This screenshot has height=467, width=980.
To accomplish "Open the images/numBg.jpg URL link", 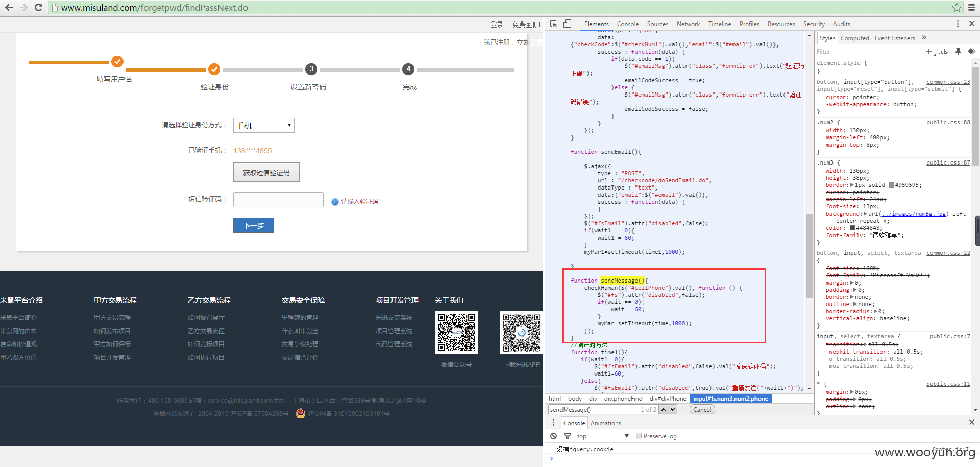I will click(914, 214).
